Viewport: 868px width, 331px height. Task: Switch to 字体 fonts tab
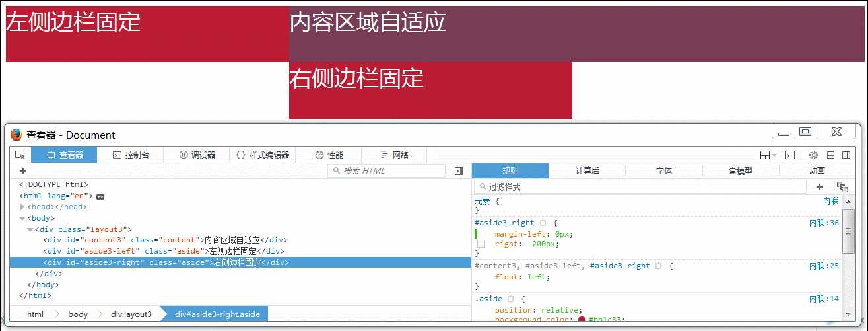point(664,171)
